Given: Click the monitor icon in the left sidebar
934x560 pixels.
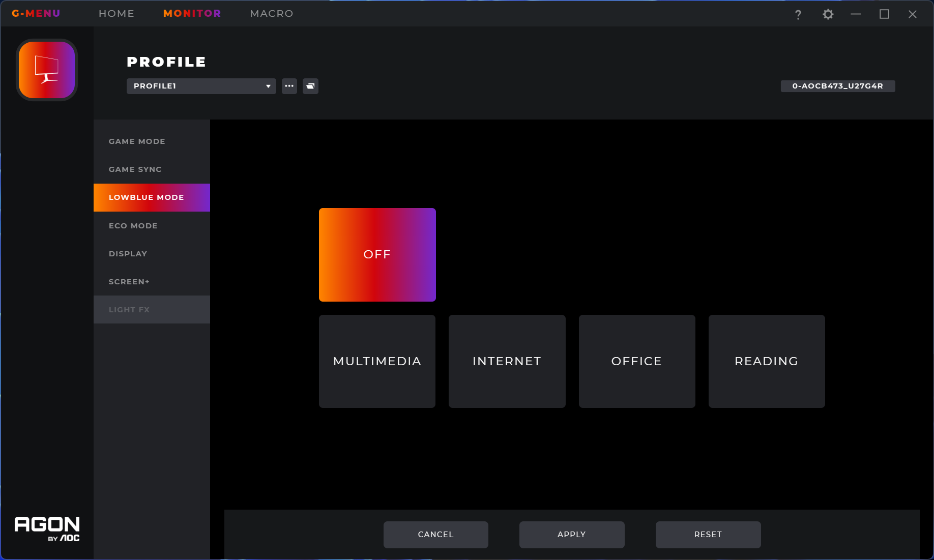Looking at the screenshot, I should coord(47,70).
